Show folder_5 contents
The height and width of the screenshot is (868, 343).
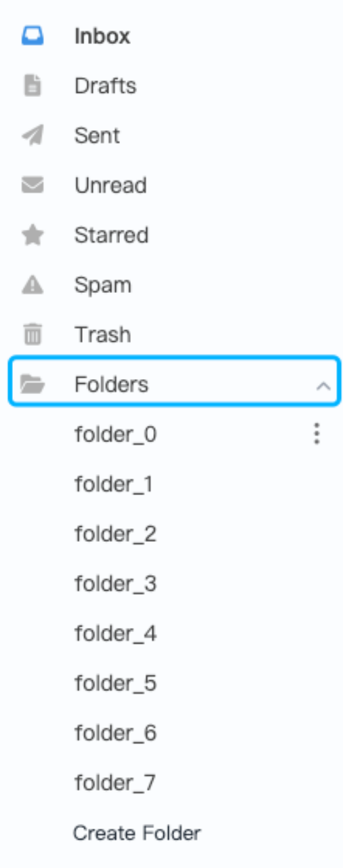point(115,684)
